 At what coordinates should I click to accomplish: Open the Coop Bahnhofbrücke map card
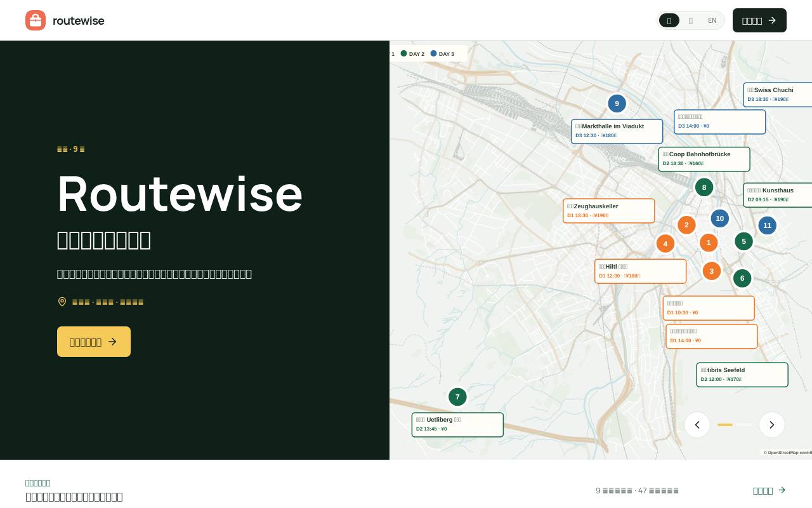[704, 159]
